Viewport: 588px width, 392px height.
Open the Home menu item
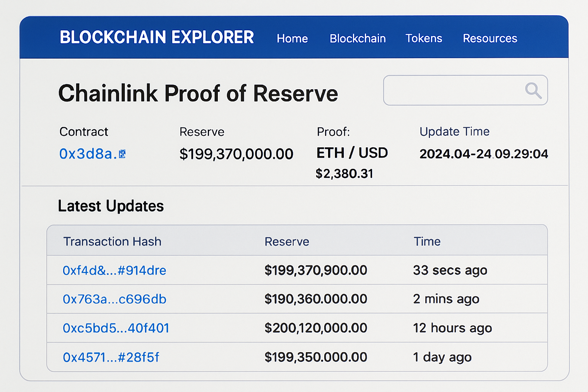coord(292,38)
